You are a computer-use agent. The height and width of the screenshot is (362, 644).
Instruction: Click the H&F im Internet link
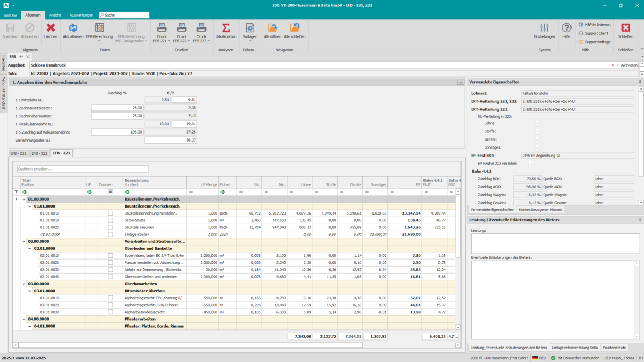[x=597, y=25]
